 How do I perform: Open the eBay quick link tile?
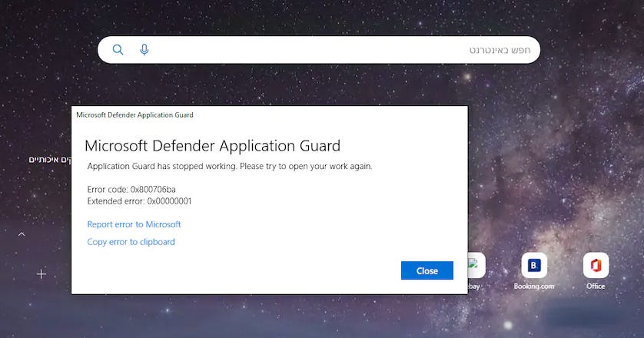click(x=476, y=265)
